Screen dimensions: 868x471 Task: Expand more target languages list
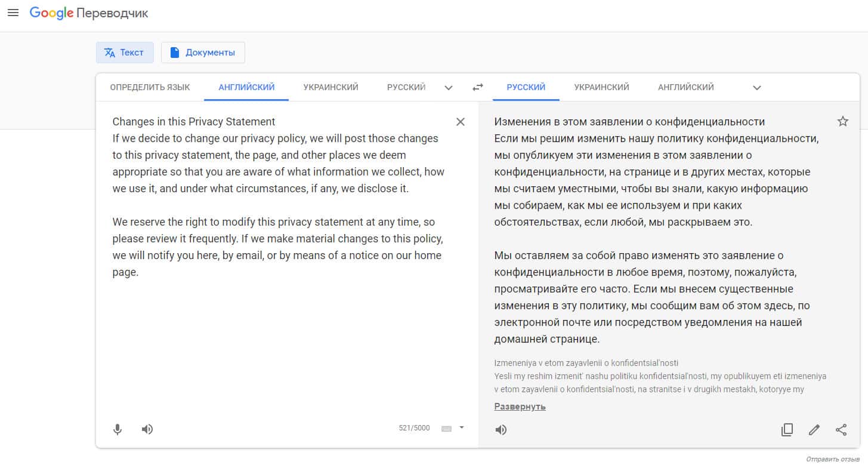pos(757,88)
